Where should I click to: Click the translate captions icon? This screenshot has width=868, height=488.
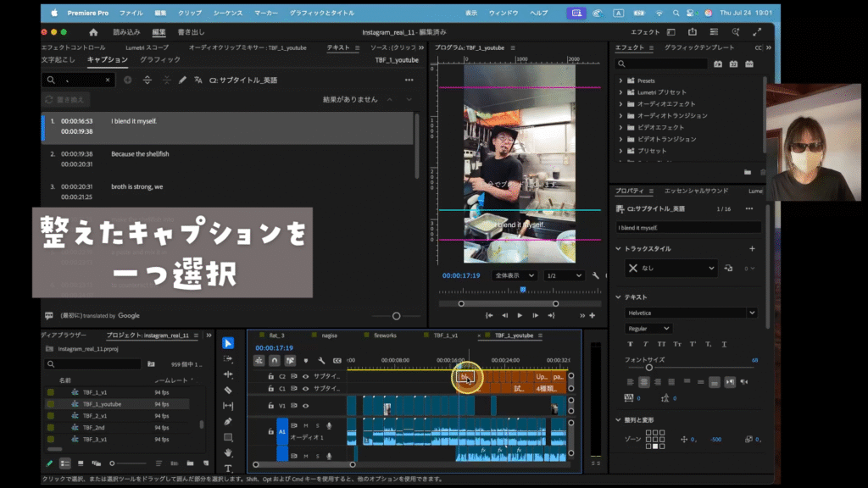pyautogui.click(x=198, y=80)
